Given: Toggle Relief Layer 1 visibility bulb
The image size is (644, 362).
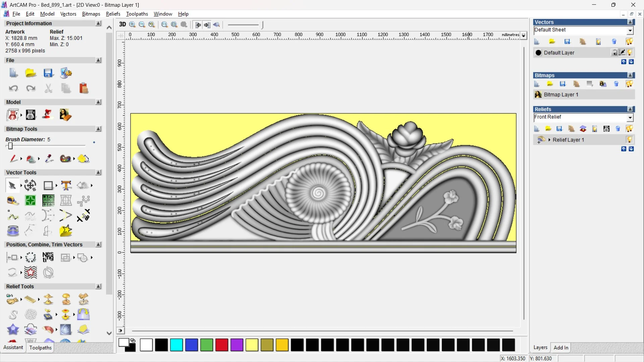Looking at the screenshot, I should pos(629,139).
